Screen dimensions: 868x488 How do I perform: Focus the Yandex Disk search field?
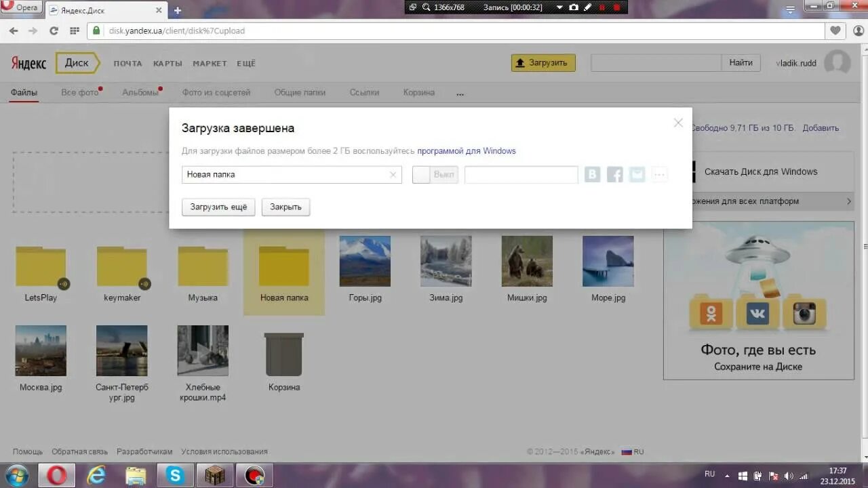[656, 63]
